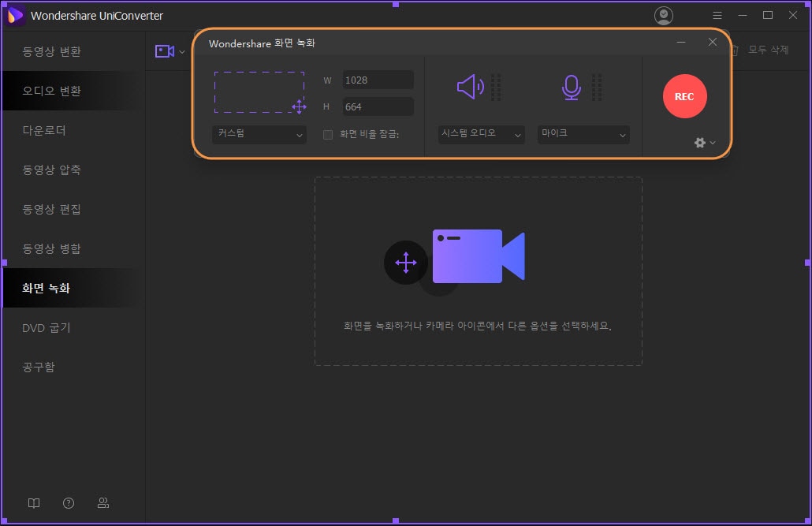
Task: Select the 화면 녹화 sidebar item
Action: click(73, 288)
